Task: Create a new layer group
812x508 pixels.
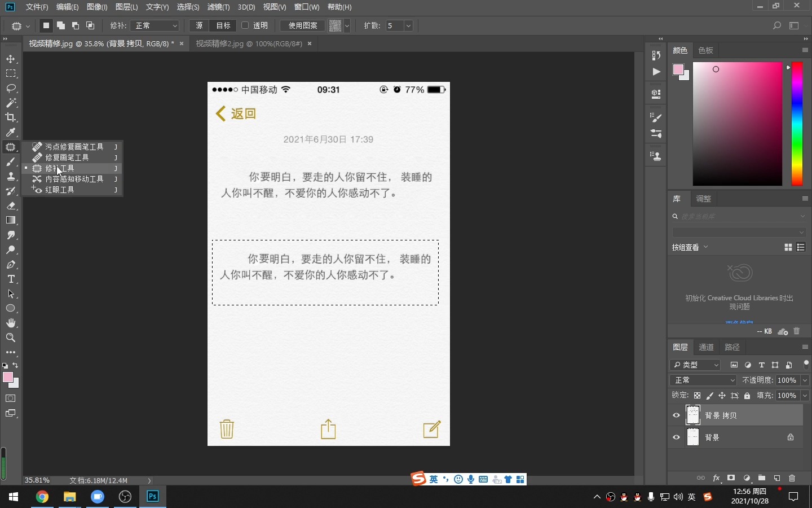Action: point(762,478)
